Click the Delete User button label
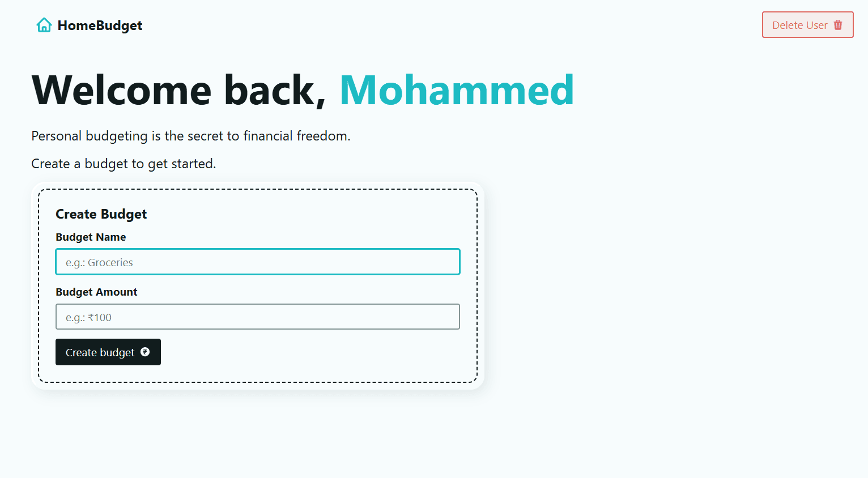Screen dimensions: 868x478 pyautogui.click(x=799, y=25)
